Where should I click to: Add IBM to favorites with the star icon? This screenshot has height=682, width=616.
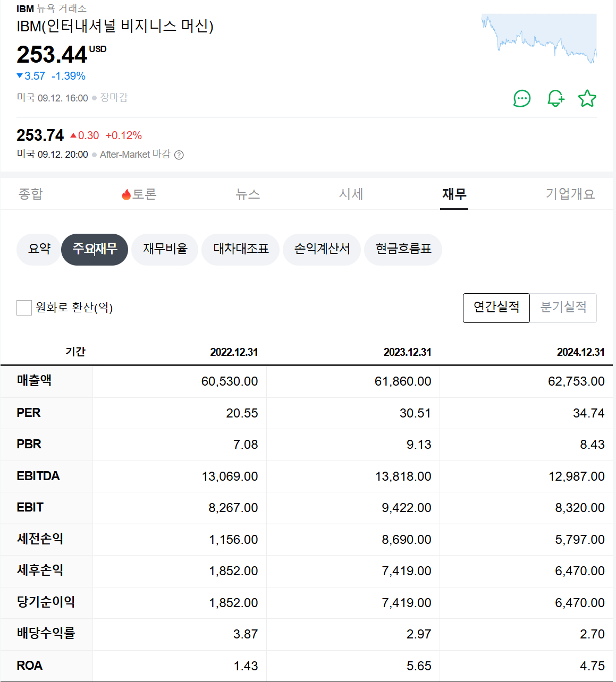click(587, 98)
